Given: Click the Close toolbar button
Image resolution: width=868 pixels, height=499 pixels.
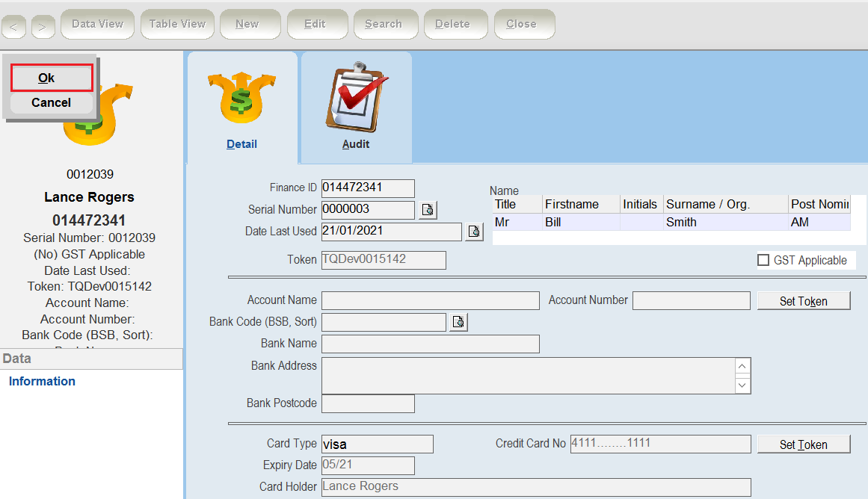Looking at the screenshot, I should (524, 24).
